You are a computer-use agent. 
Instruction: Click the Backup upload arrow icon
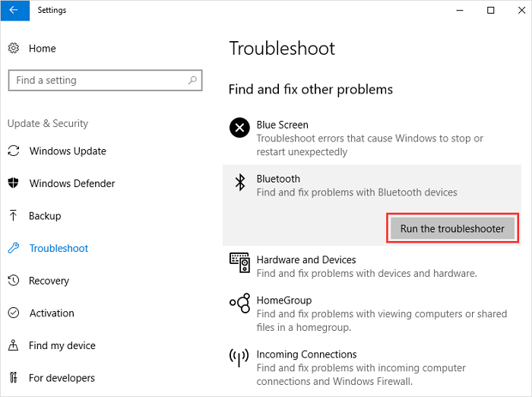(14, 216)
